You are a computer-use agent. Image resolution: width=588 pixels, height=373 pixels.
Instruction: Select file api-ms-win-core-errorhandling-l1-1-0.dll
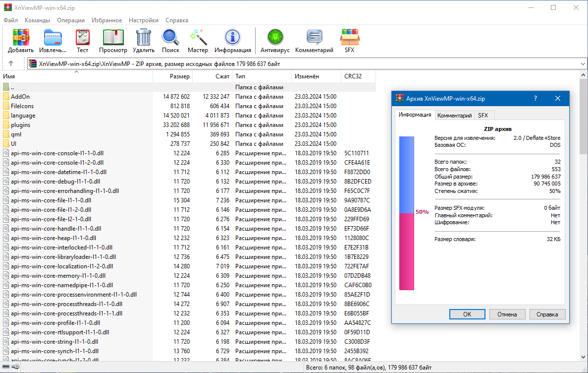pos(65,191)
